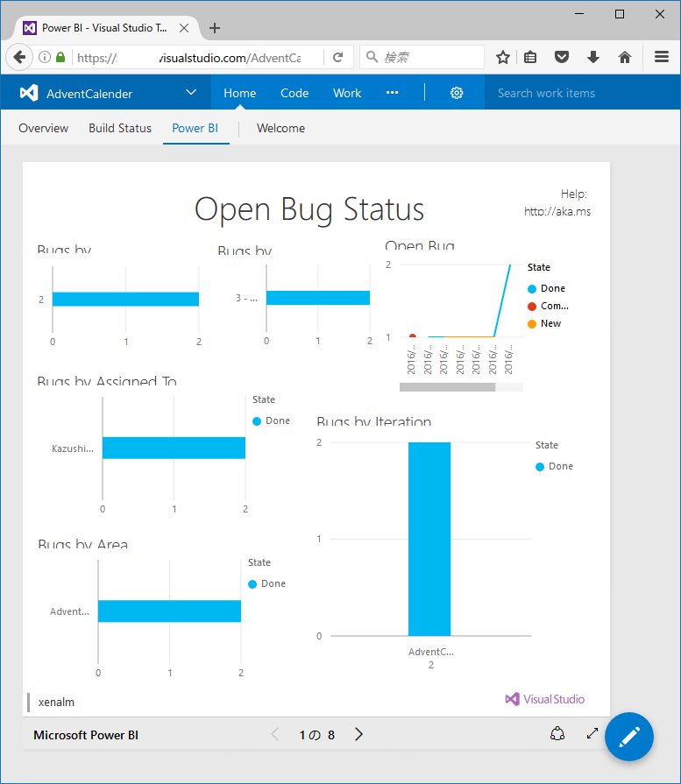Viewport: 681px width, 784px height.
Task: Go to previous report page
Action: (274, 734)
